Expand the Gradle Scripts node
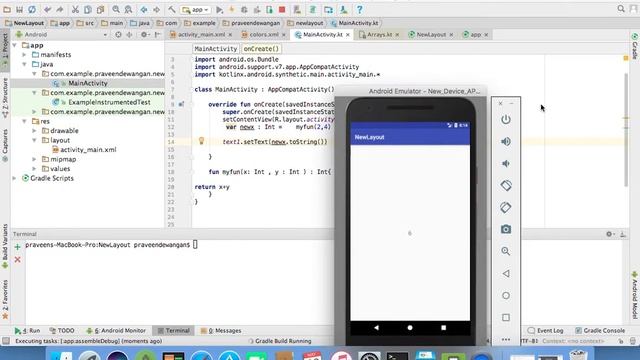The width and height of the screenshot is (640, 360). click(x=15, y=178)
